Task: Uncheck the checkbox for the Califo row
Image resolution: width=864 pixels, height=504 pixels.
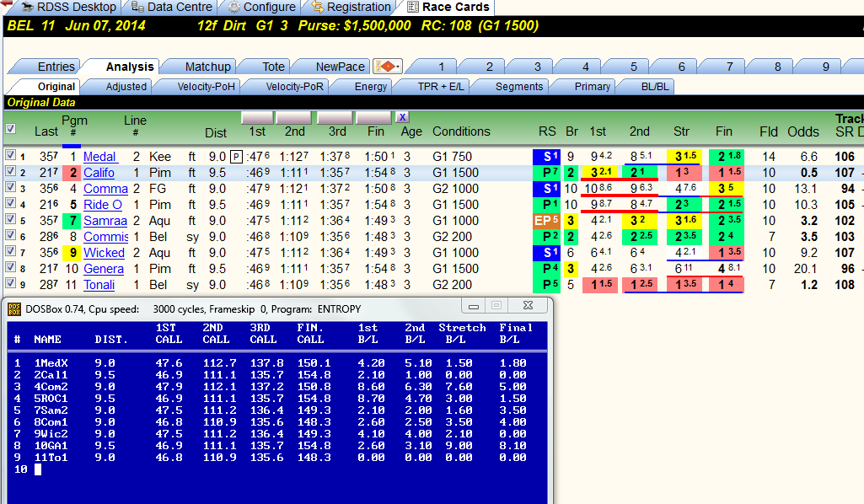Action: [10, 172]
